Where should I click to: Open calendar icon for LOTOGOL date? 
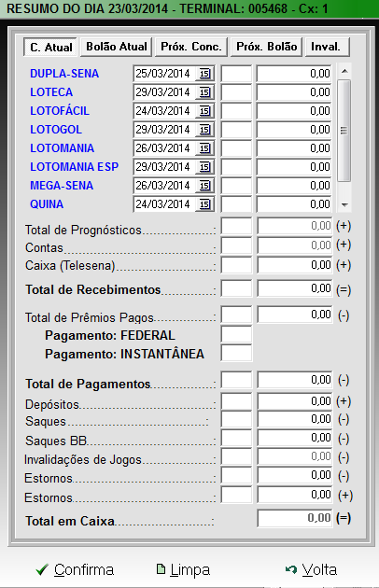coord(204,130)
